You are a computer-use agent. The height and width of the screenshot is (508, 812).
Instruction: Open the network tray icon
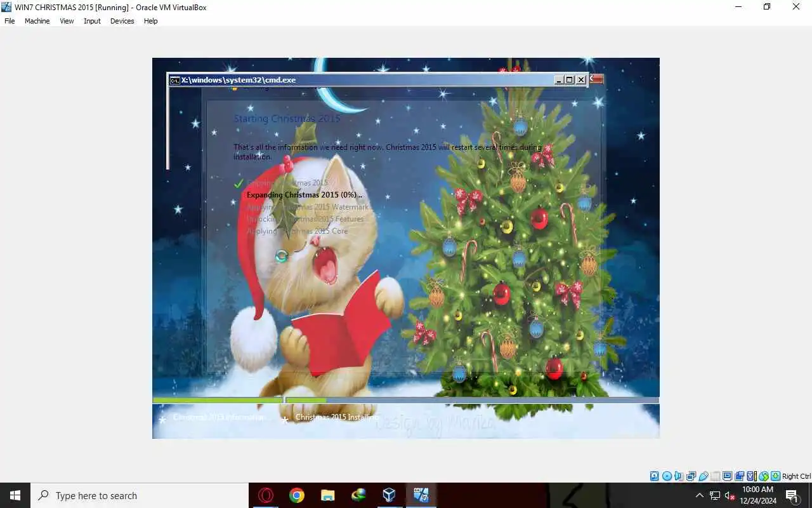tap(715, 495)
